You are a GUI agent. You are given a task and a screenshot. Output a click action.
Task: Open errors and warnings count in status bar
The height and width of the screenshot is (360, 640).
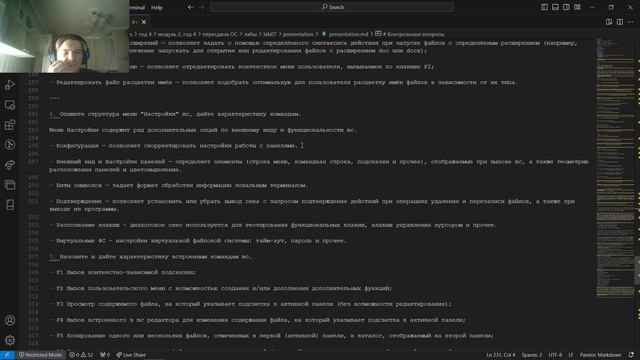coord(81,355)
